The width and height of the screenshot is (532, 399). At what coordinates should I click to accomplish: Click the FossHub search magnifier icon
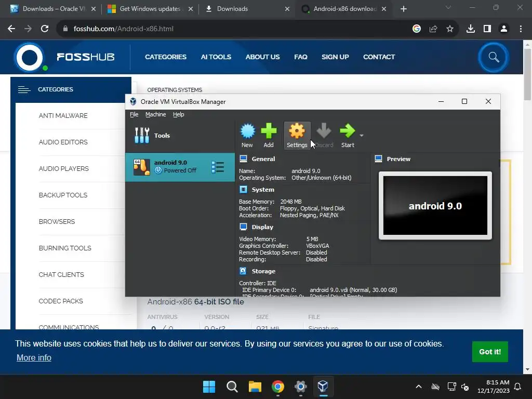tap(494, 57)
